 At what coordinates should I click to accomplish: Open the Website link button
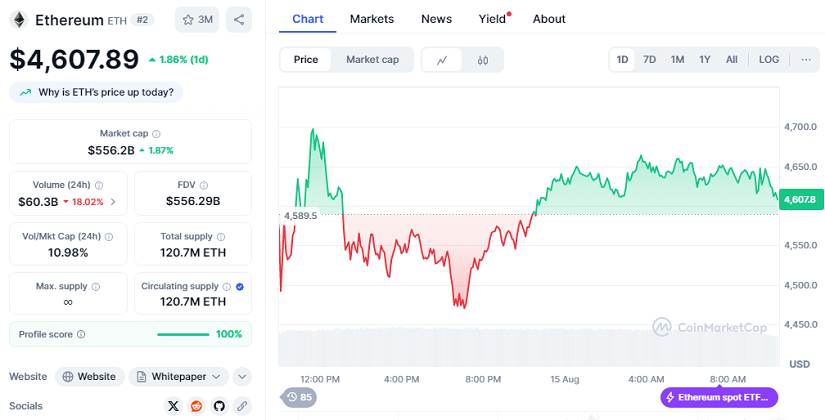89,377
